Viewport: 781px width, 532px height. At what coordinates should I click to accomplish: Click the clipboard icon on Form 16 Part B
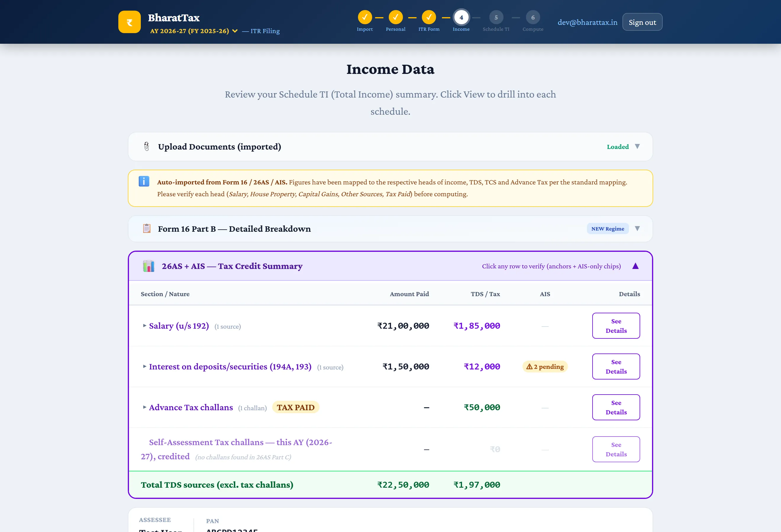pos(146,228)
